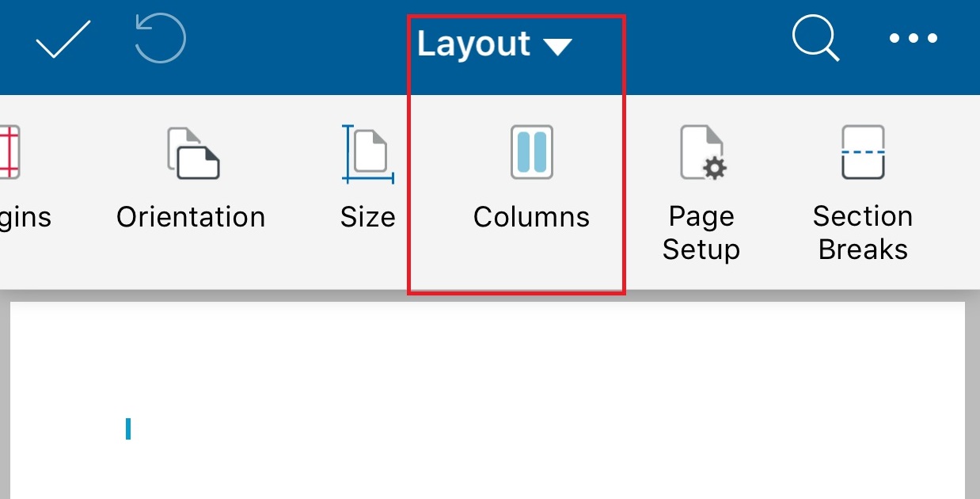
Task: Tap the Section Breaks label
Action: click(863, 233)
